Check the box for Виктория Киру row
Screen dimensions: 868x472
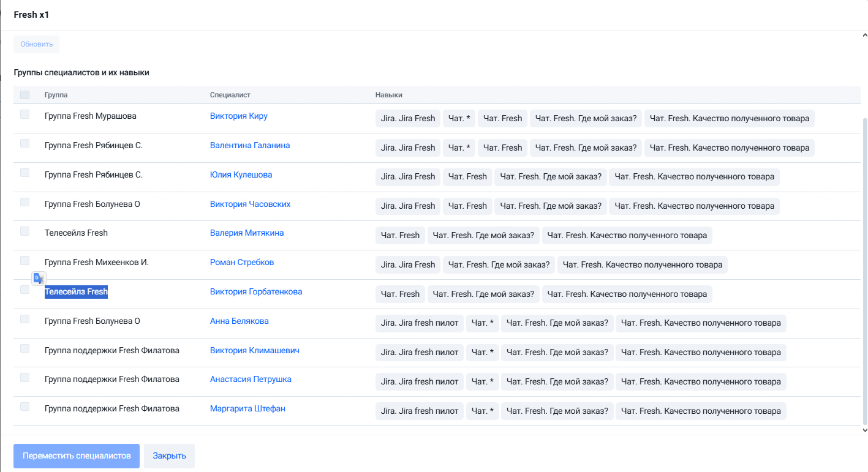(25, 114)
